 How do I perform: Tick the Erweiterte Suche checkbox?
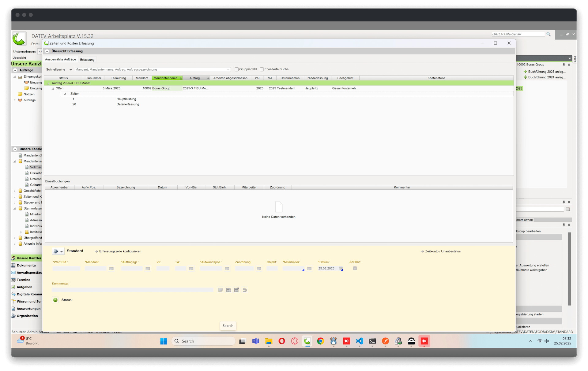point(262,69)
